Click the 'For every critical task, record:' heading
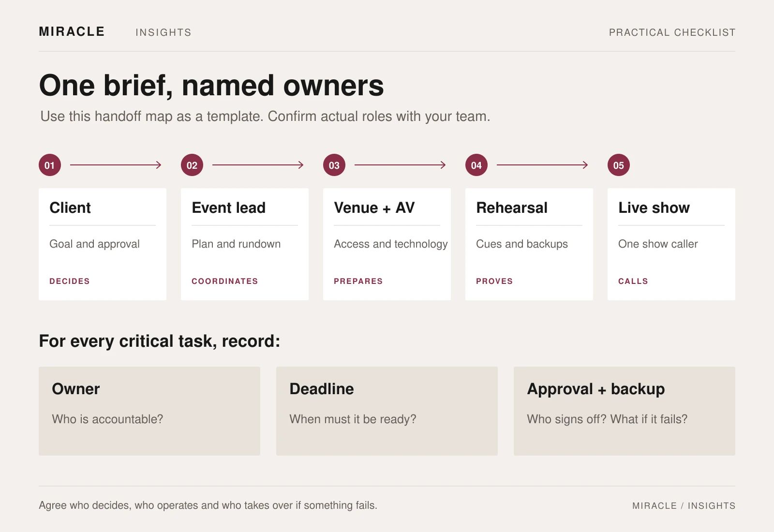 [x=160, y=341]
